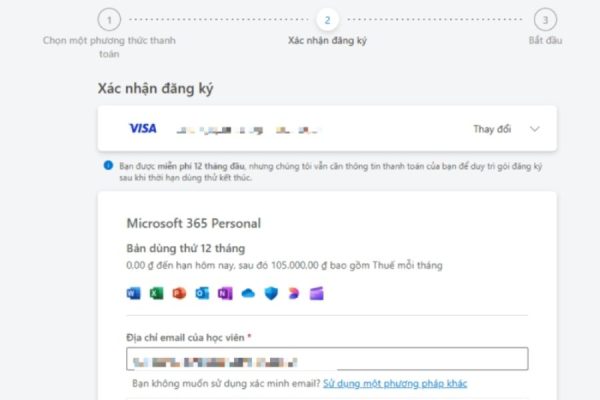Click the blue info icon
Viewport: 600px width, 400px height.
pyautogui.click(x=108, y=165)
